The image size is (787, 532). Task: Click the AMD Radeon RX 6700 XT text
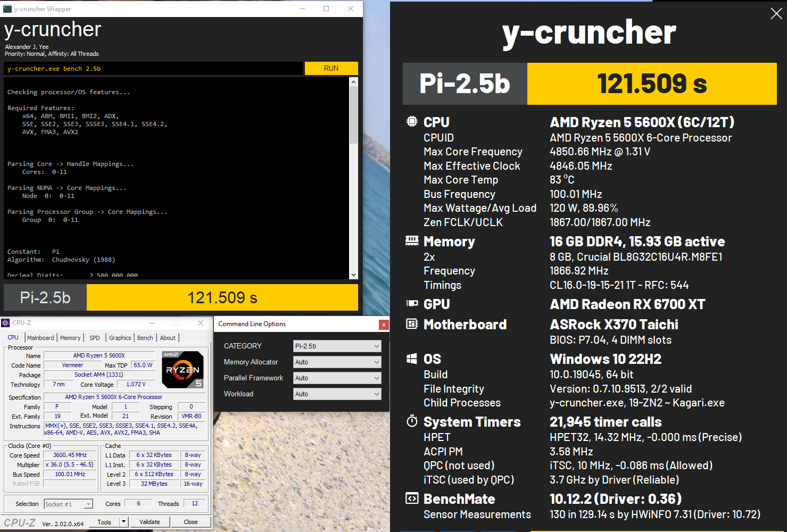click(627, 304)
